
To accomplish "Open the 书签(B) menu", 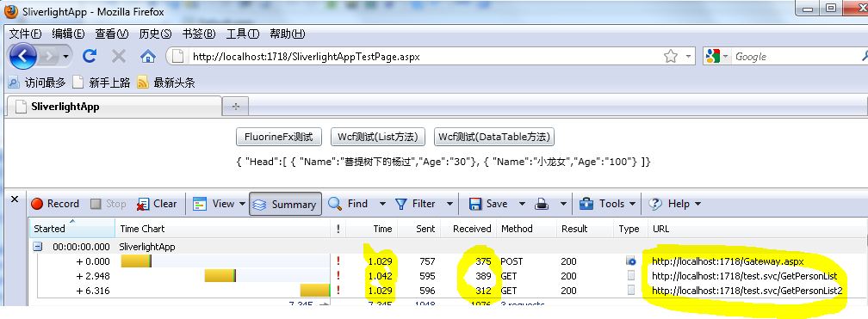I will coord(199,34).
